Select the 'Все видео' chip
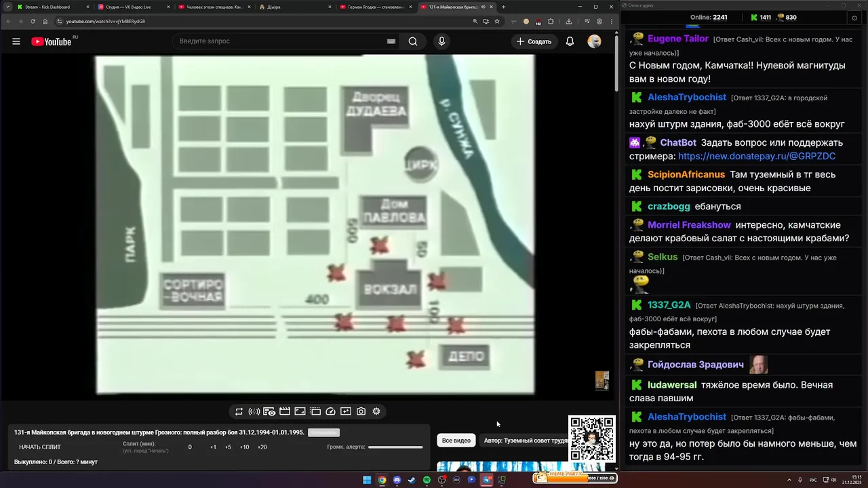Viewport: 868px width, 488px height. click(456, 441)
